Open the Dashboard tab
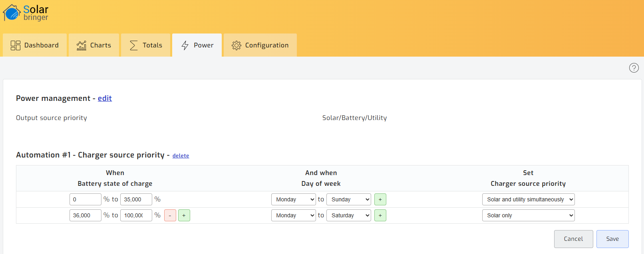 click(35, 45)
